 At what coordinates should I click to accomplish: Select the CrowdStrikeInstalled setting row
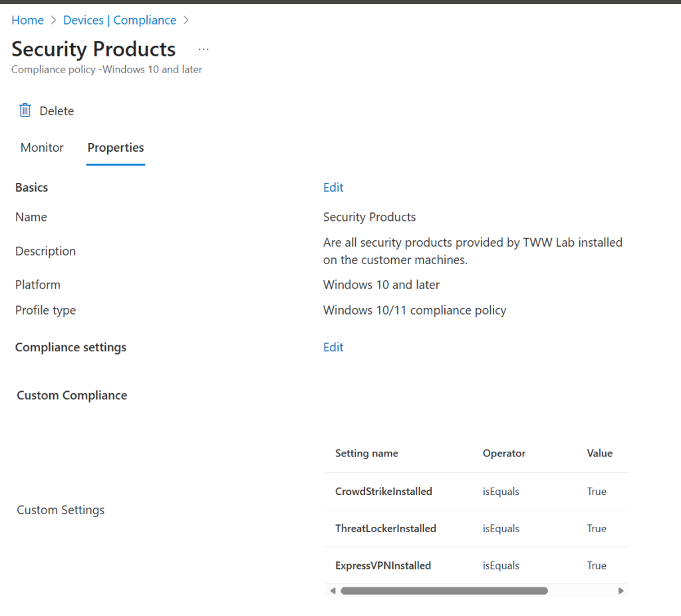tap(384, 492)
